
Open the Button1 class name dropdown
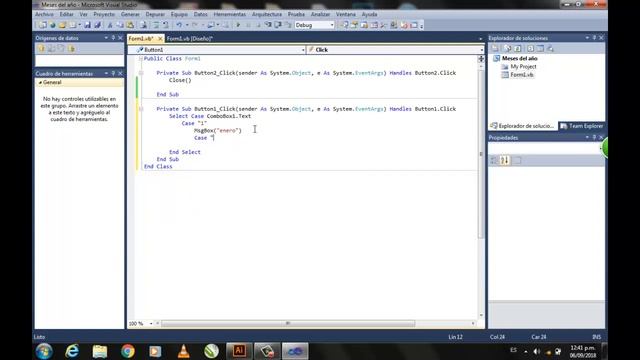pos(303,50)
